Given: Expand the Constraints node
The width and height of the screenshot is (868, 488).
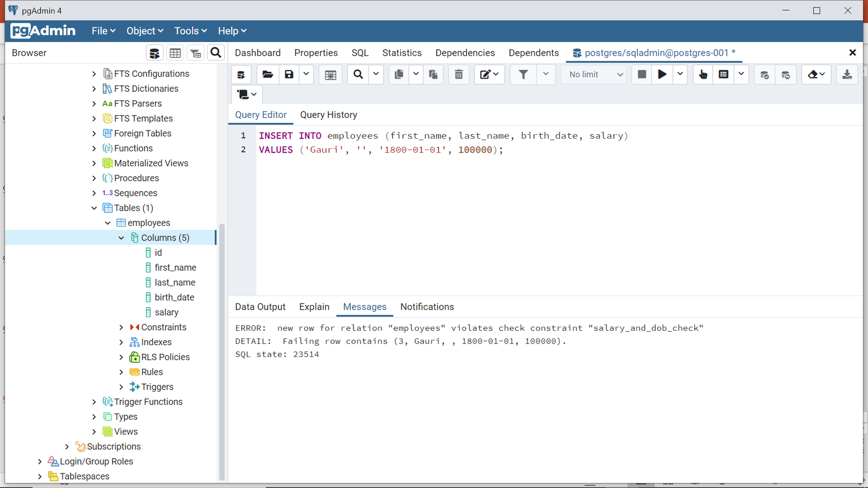Looking at the screenshot, I should point(122,327).
